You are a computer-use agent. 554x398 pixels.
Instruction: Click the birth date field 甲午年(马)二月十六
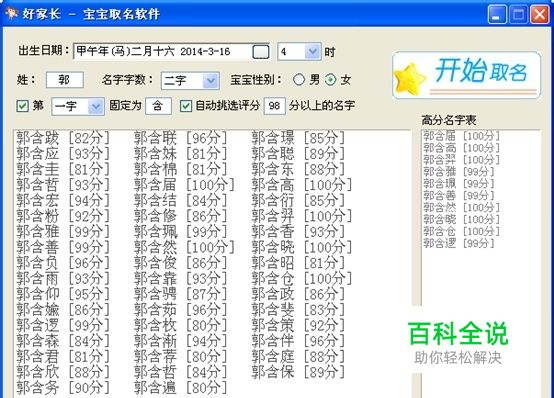(x=163, y=52)
